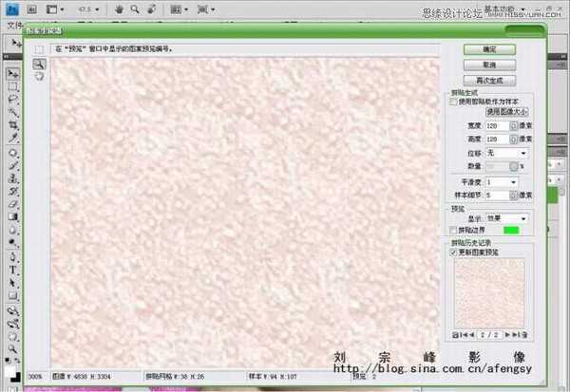Click the 再次生成 generate again button

click(489, 80)
